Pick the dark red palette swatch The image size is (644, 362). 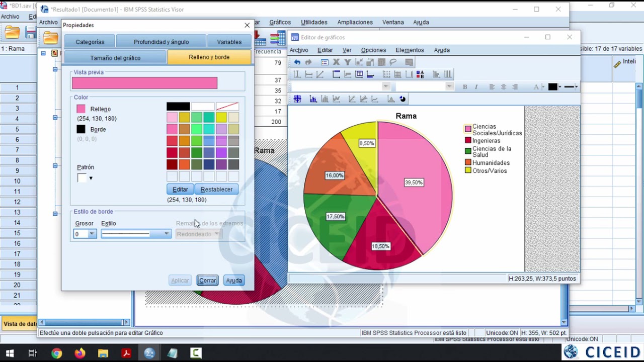[x=172, y=164]
